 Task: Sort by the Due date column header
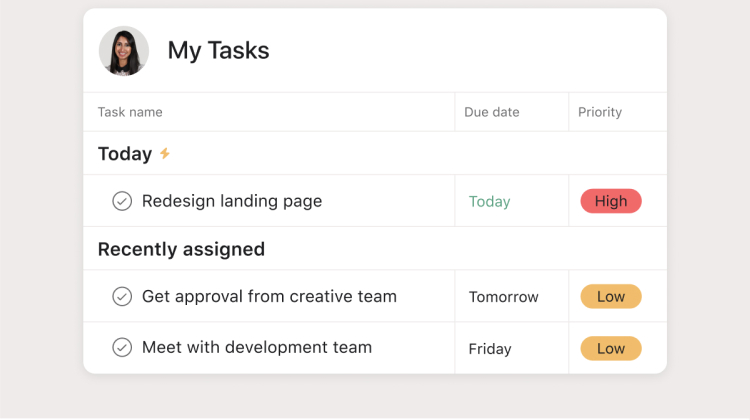tap(492, 112)
